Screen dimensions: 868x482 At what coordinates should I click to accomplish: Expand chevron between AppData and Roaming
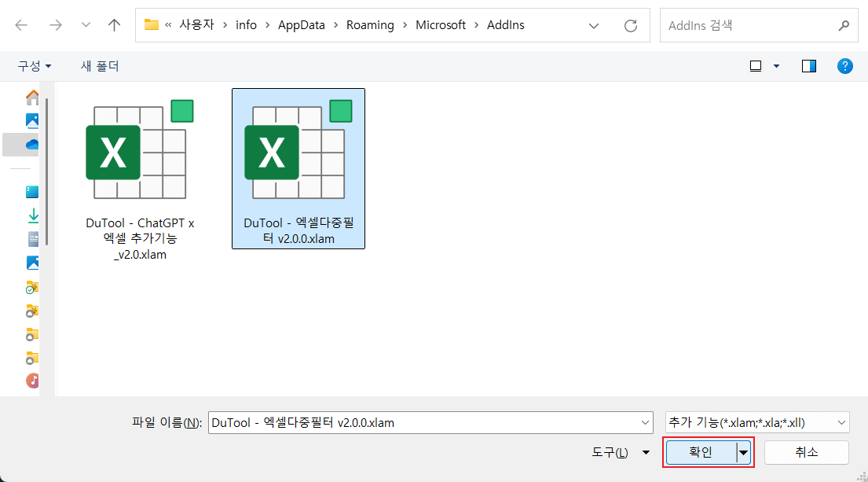[x=335, y=25]
